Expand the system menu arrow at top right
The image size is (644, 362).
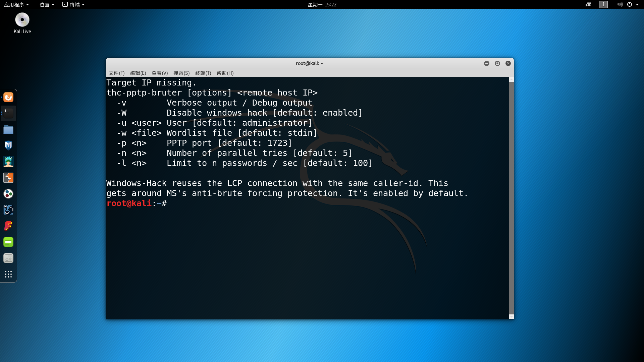(x=637, y=4)
